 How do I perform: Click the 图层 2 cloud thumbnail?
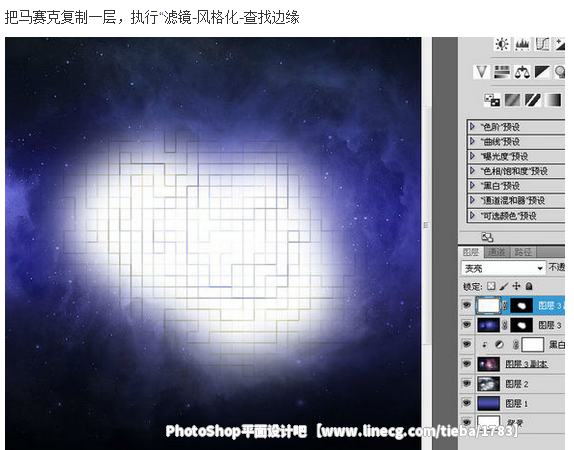pyautogui.click(x=488, y=384)
